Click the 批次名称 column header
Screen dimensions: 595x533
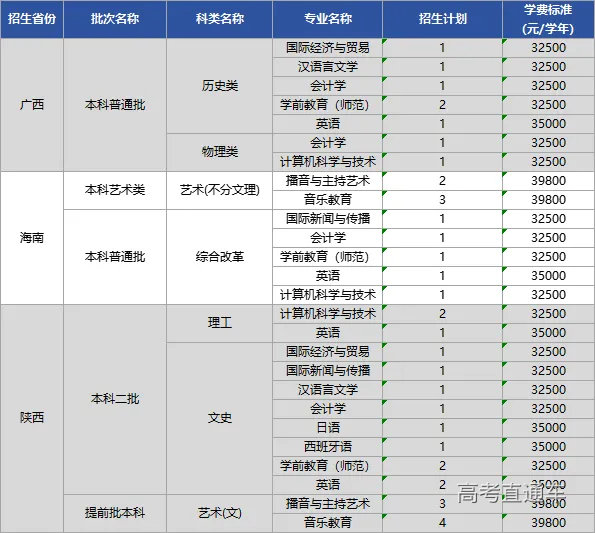pos(115,19)
